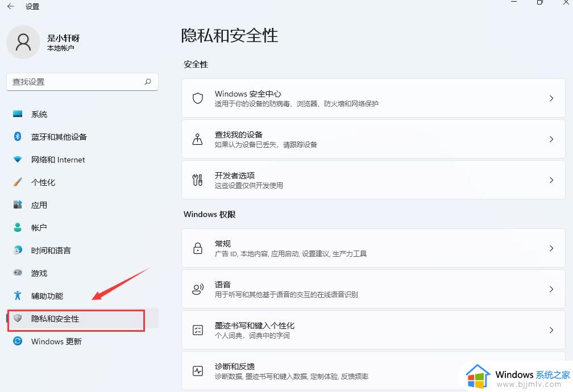
Task: Go to 游戏 settings page
Action: (x=82, y=273)
